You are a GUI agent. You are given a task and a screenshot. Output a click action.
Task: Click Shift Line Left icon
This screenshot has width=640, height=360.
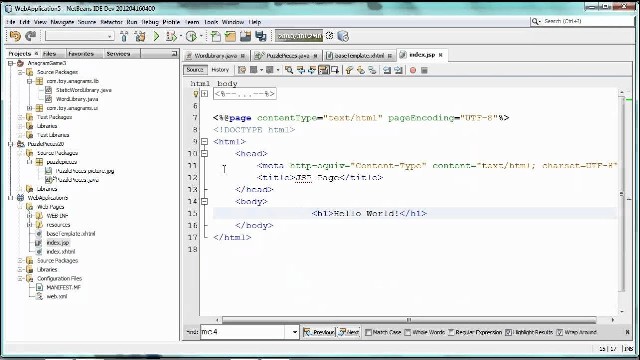click(x=387, y=70)
